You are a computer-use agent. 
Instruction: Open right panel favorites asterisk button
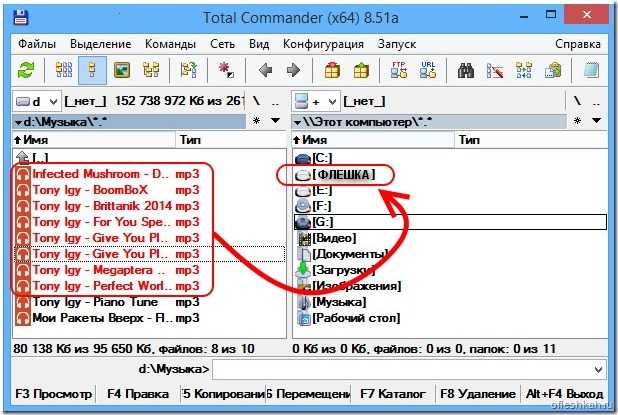(x=577, y=121)
